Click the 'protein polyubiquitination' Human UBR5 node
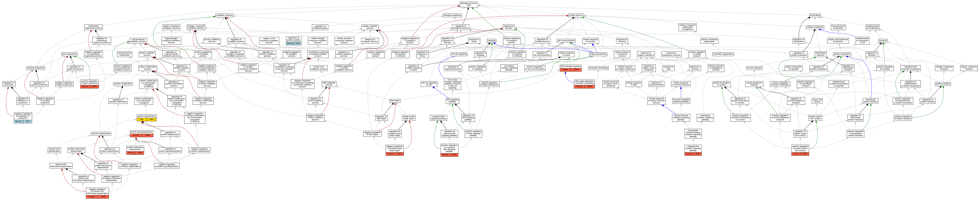This screenshot has height=200, width=980. 142,134
